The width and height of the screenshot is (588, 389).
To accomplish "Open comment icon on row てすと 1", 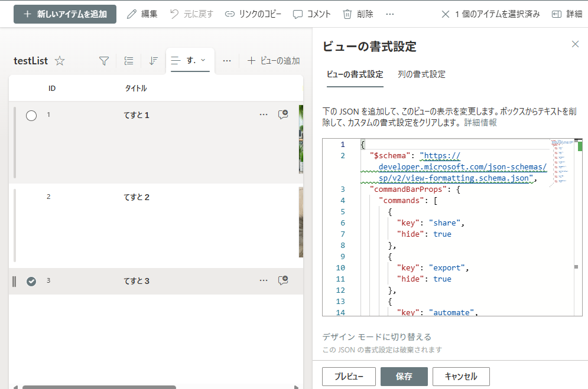I will [x=283, y=115].
